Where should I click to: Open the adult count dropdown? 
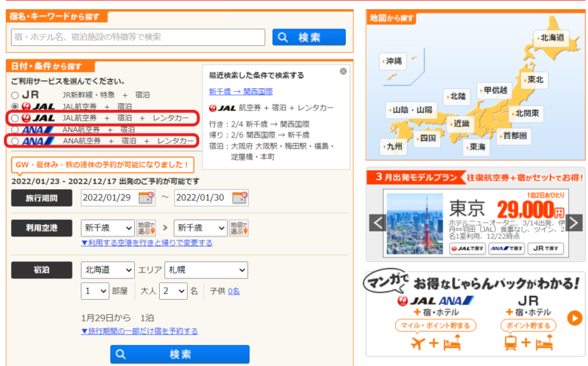(x=173, y=291)
